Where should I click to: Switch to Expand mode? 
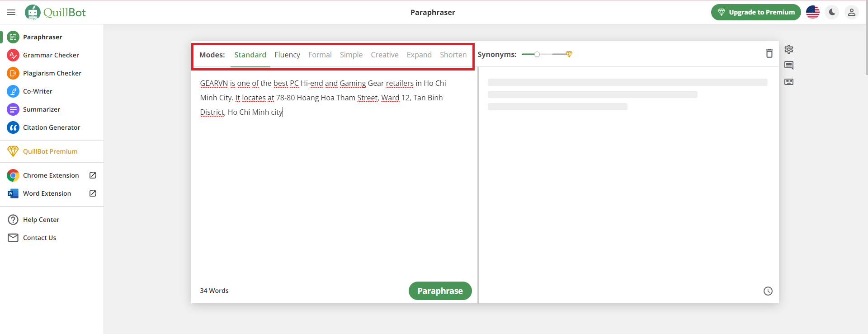coord(419,55)
